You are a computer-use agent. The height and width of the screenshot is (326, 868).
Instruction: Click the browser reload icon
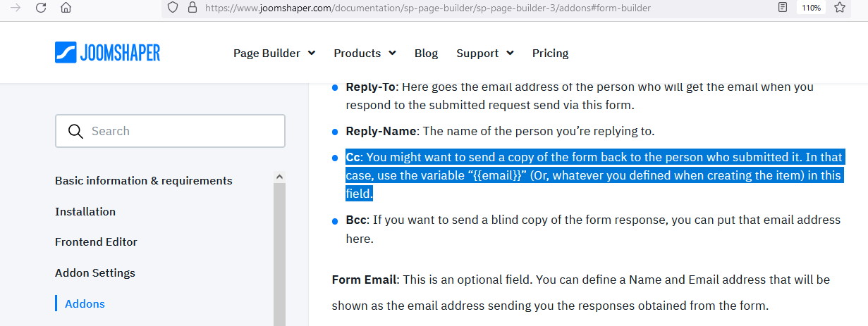41,8
